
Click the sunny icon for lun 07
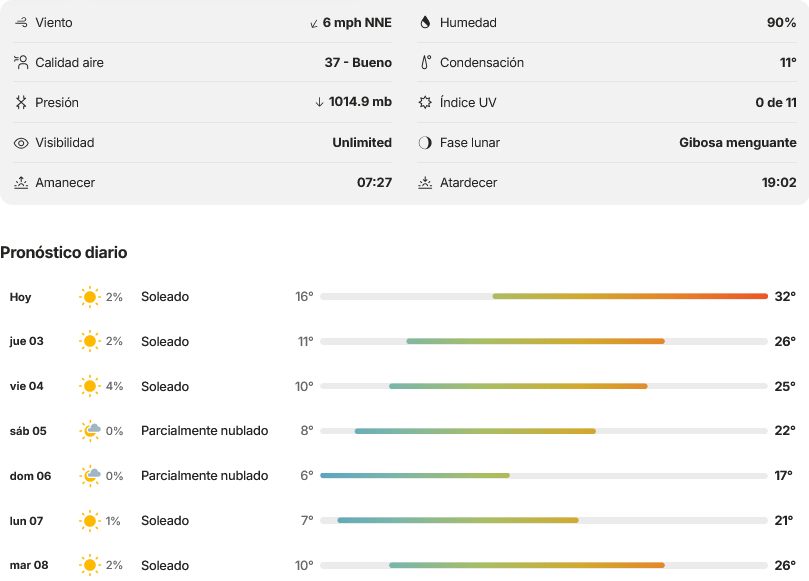[90, 521]
